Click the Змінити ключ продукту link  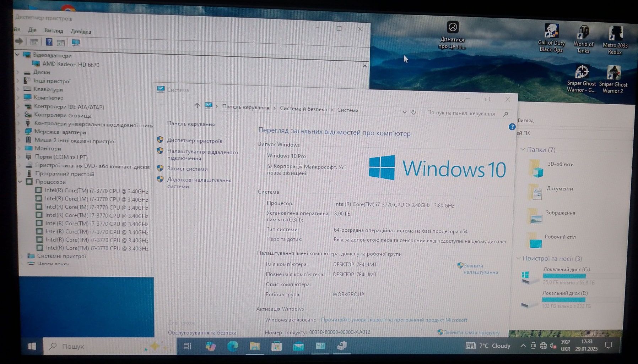(x=471, y=332)
